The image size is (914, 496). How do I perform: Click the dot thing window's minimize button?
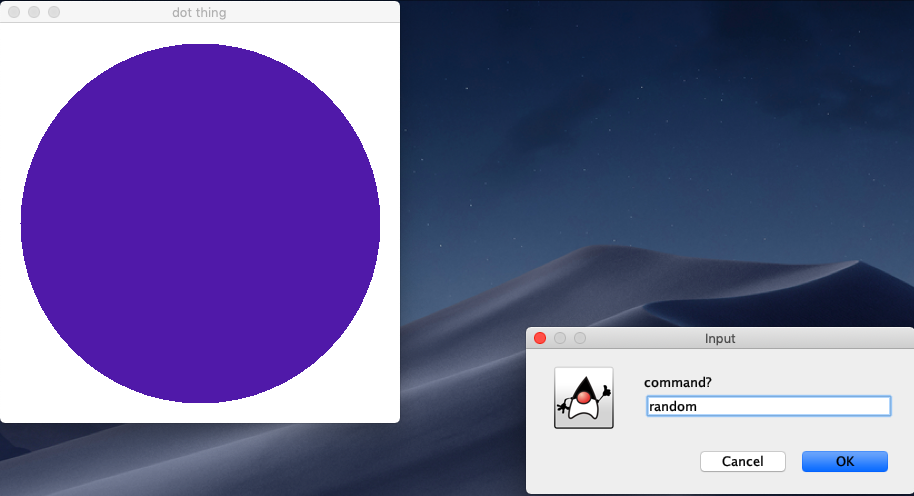[34, 12]
